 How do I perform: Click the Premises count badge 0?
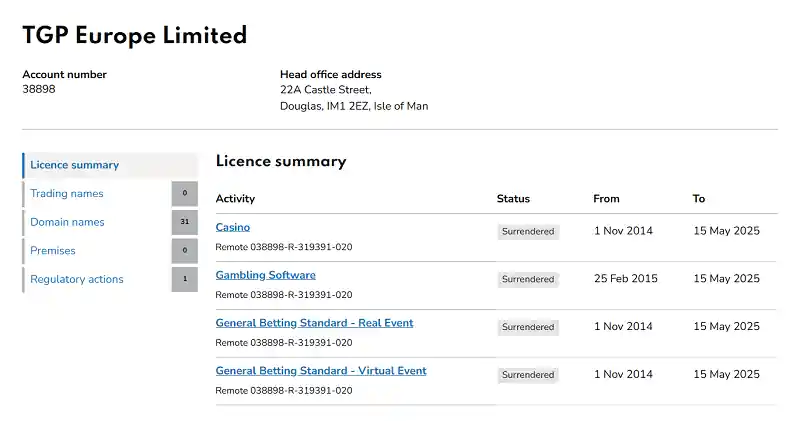[x=185, y=251]
